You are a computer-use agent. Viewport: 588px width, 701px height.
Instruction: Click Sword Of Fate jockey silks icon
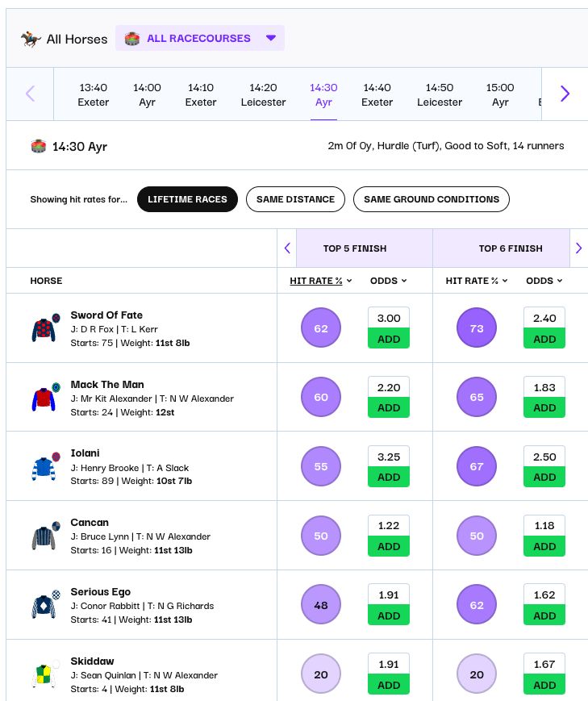45,328
